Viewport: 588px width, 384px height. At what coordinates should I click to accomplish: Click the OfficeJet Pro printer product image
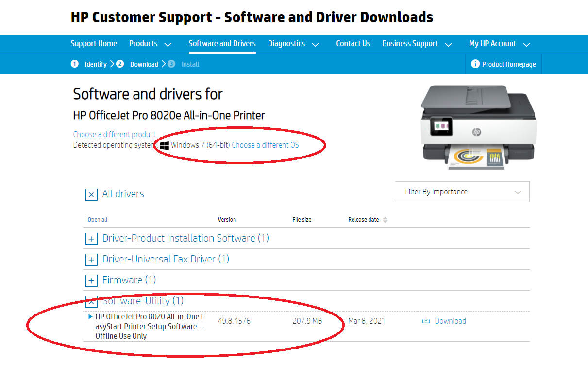tap(478, 126)
